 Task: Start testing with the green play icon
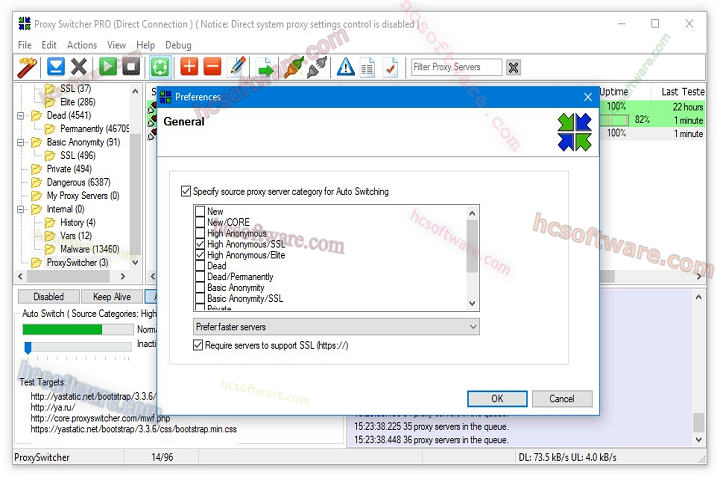click(108, 67)
